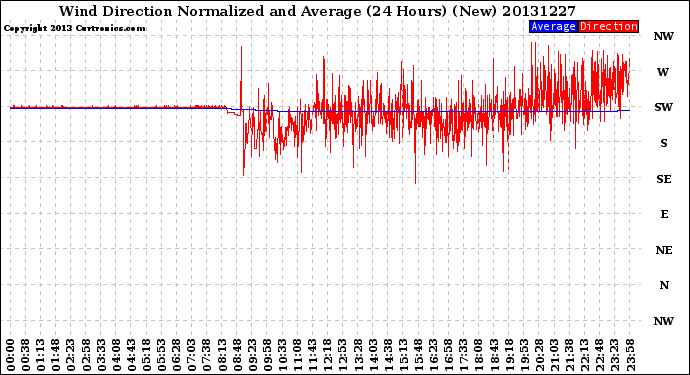690x375 pixels.
Task: Click the 14:38 time axis label
Action: 388,355
